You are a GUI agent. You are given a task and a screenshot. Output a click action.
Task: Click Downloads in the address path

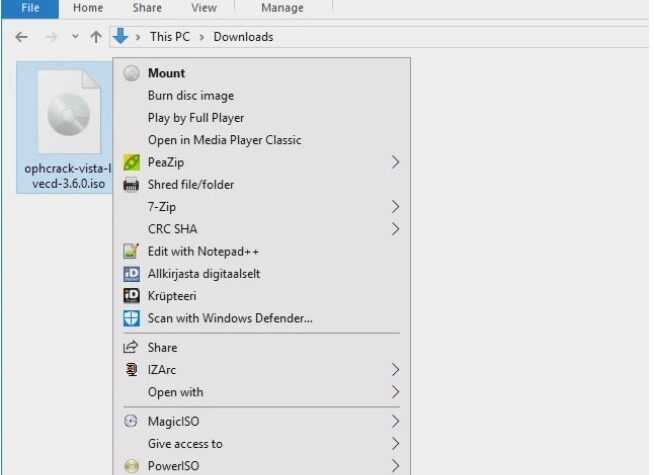click(x=243, y=37)
